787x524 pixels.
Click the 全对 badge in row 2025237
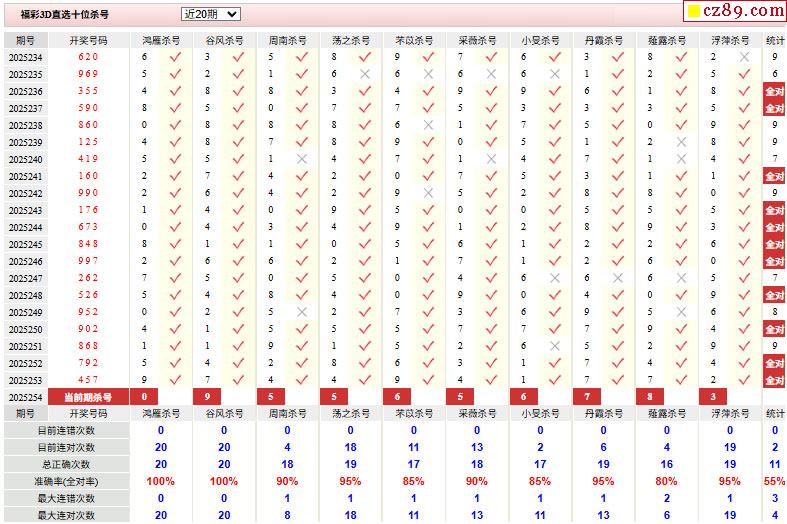(x=774, y=108)
